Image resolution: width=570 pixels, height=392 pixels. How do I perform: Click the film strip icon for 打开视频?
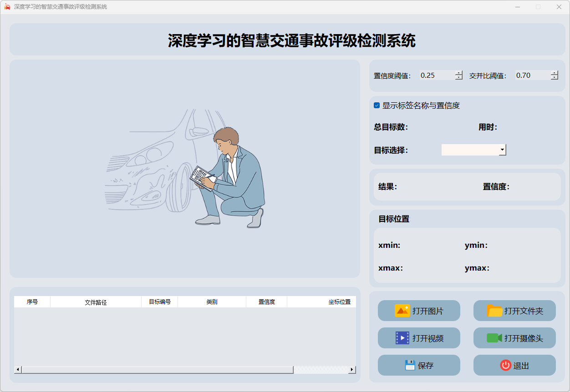[x=402, y=338]
